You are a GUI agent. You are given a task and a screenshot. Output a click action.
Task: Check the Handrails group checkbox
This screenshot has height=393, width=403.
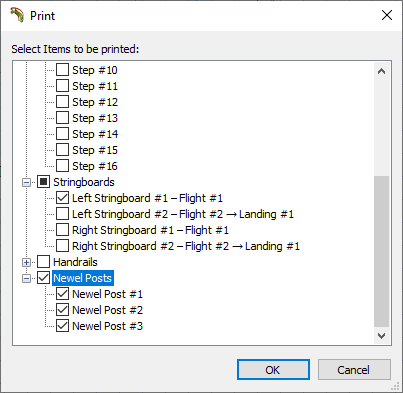click(43, 262)
